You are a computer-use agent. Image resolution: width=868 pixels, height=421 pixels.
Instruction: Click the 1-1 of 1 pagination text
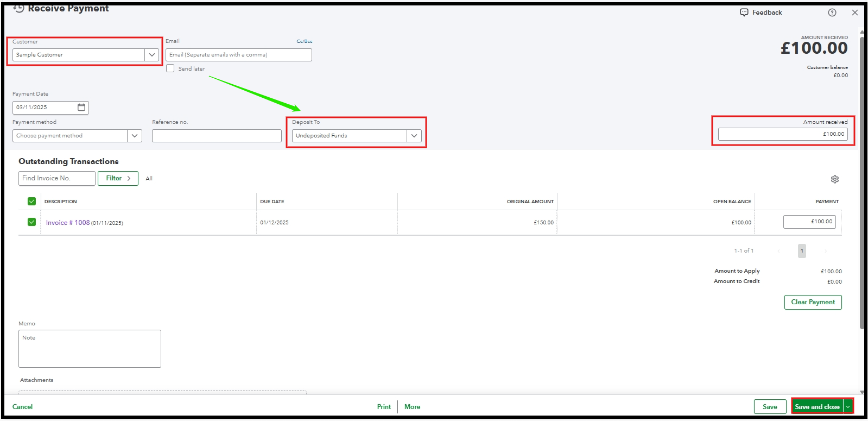[744, 251]
